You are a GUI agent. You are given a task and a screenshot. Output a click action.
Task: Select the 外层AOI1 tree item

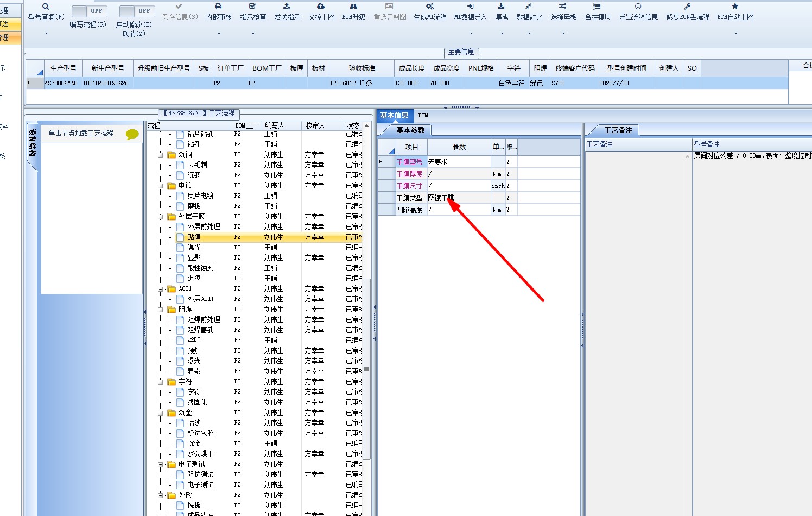click(200, 299)
